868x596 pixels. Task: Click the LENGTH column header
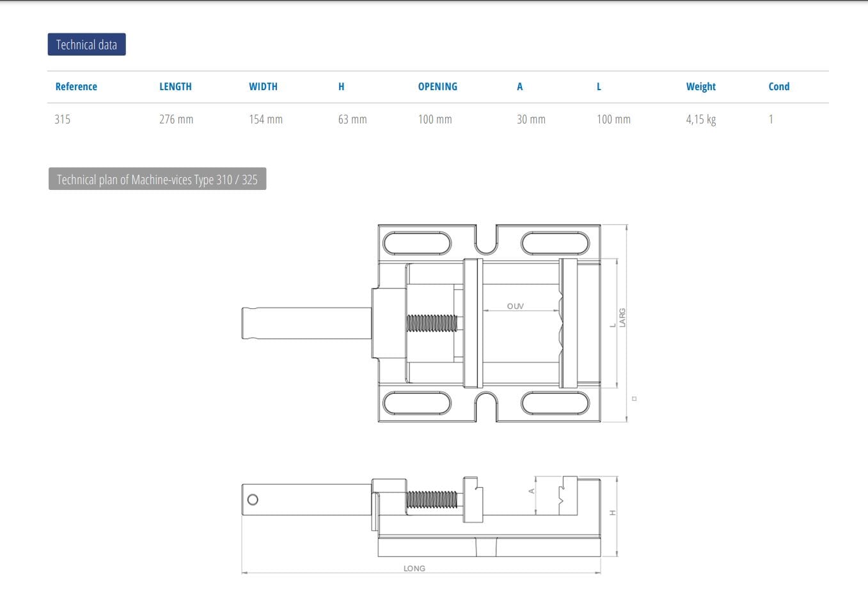(x=175, y=87)
